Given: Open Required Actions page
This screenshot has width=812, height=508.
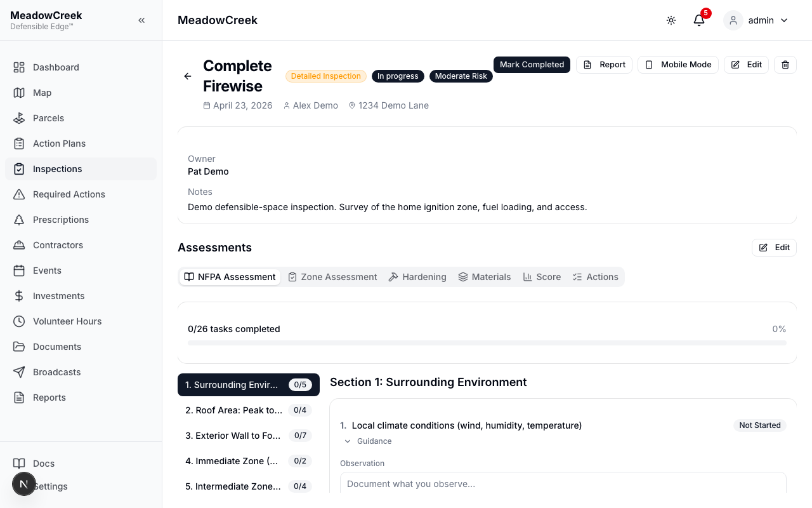Looking at the screenshot, I should 81,194.
